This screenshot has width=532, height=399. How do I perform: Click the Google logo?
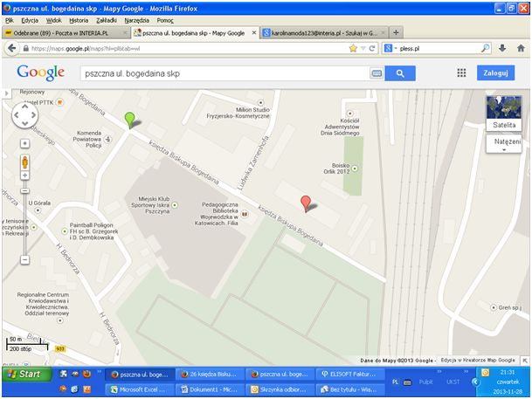tap(41, 72)
